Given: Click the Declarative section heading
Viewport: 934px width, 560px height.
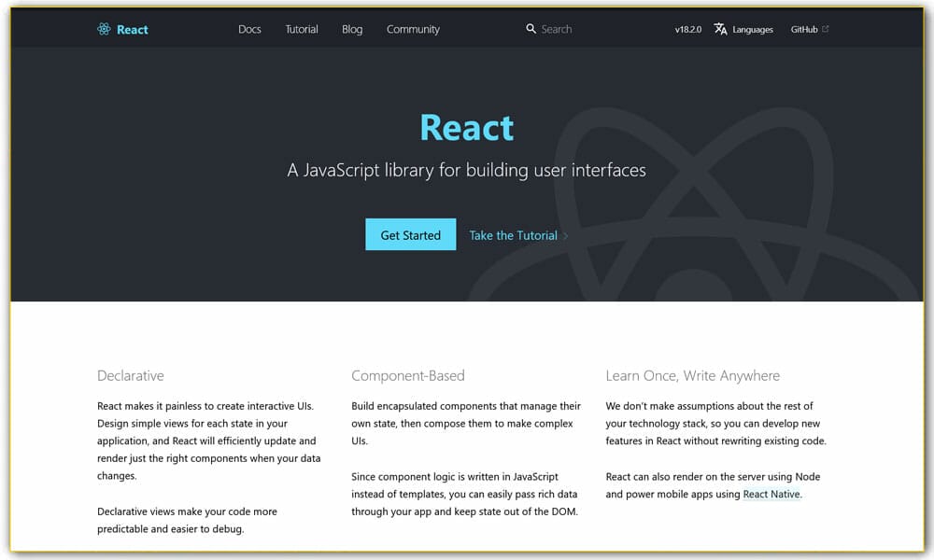Looking at the screenshot, I should (x=131, y=375).
